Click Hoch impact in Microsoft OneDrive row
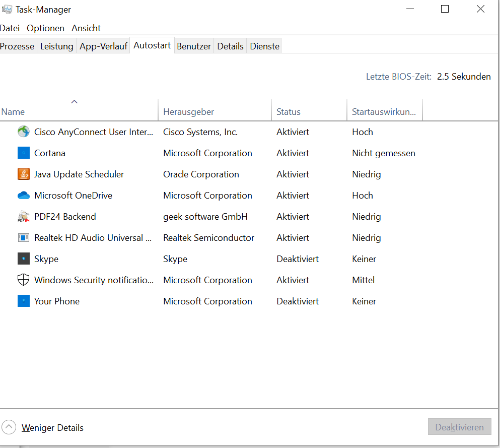 point(363,196)
